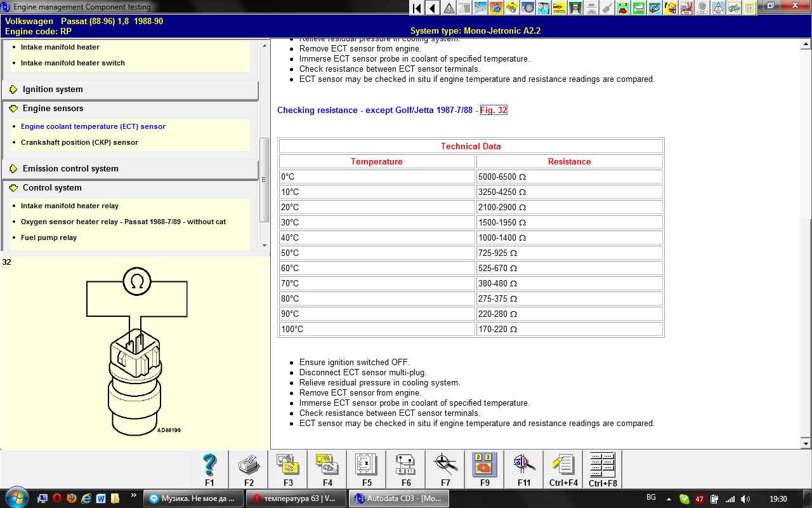Image resolution: width=812 pixels, height=508 pixels.
Task: Open the F5 wiring diagram button
Action: click(x=367, y=470)
